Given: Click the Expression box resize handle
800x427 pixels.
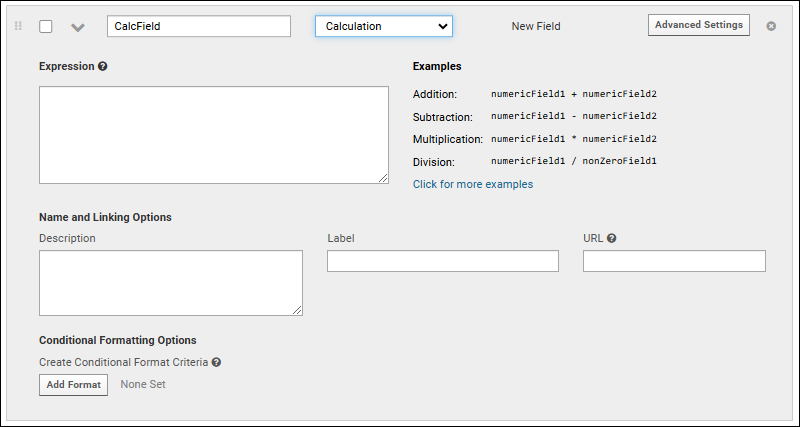Looking at the screenshot, I should (383, 178).
